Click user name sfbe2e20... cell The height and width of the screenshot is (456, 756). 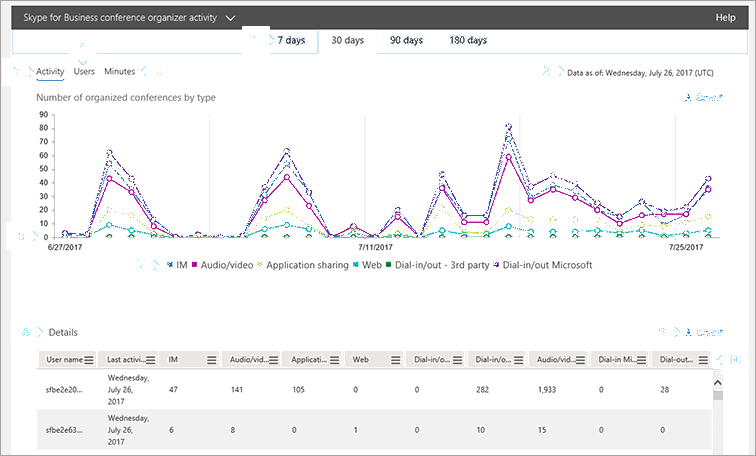[x=64, y=390]
